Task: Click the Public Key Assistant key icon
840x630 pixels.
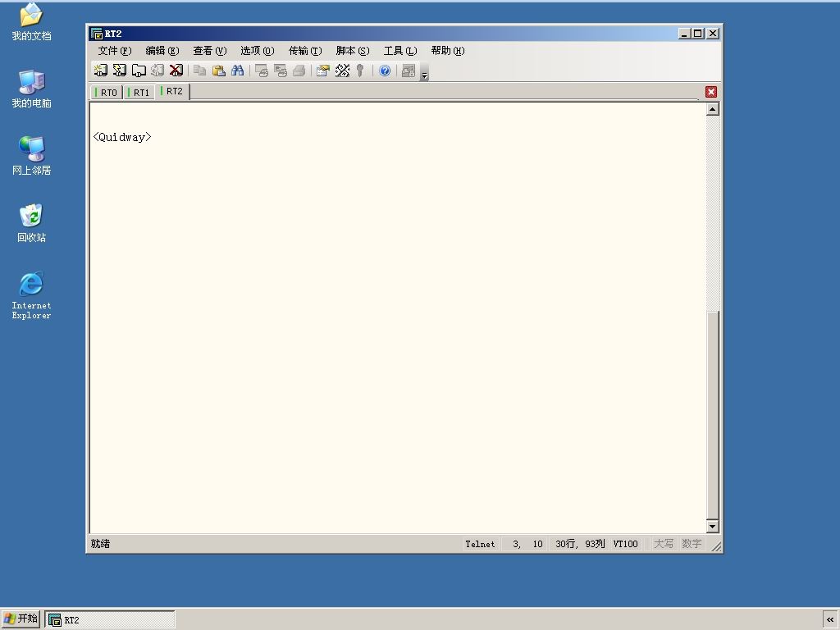Action: pos(361,71)
